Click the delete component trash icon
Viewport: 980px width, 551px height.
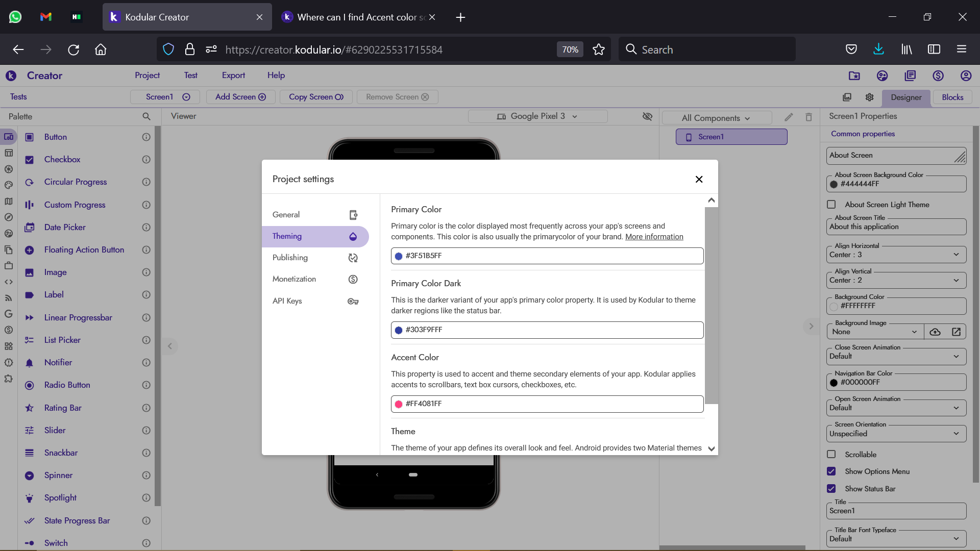pyautogui.click(x=808, y=117)
